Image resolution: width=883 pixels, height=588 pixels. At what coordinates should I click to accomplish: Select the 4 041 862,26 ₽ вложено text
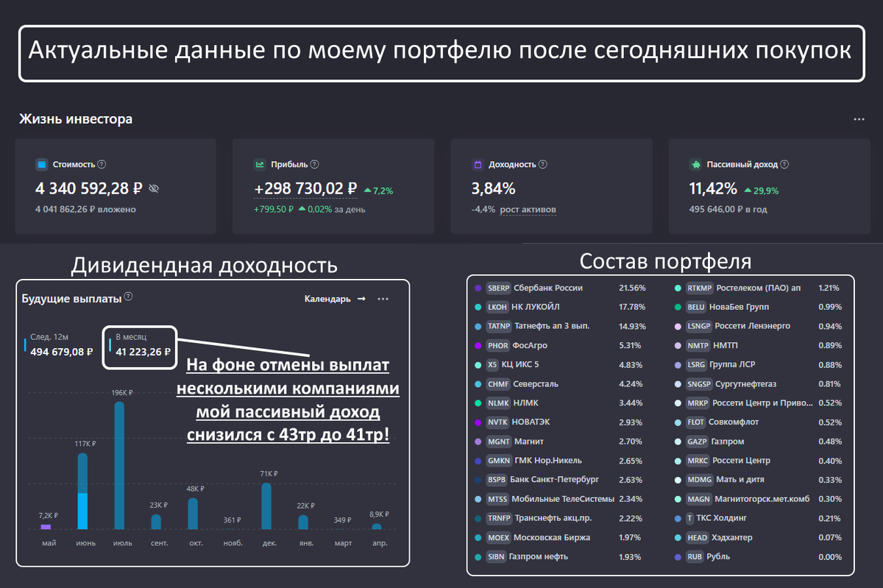pos(85,210)
